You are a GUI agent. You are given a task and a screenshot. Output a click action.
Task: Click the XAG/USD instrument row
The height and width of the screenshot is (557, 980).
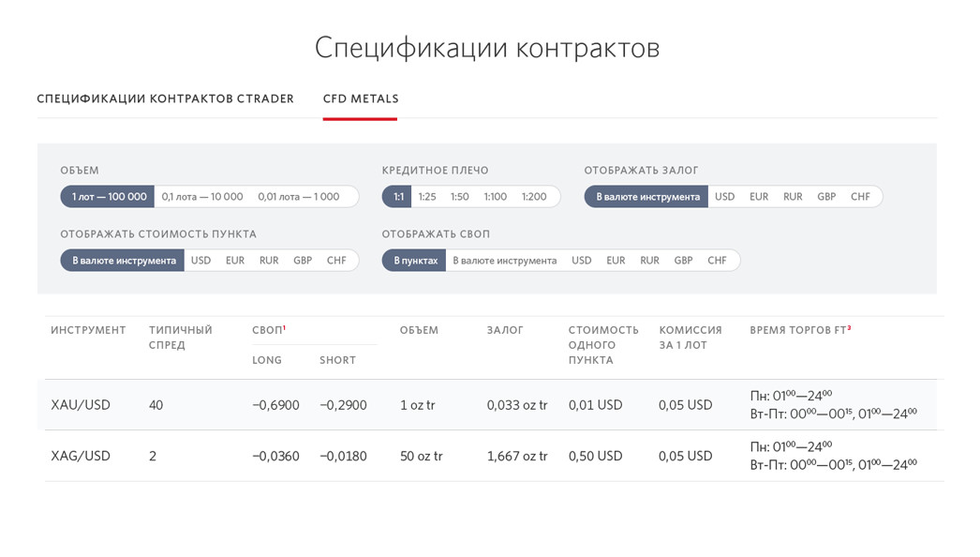pos(491,456)
